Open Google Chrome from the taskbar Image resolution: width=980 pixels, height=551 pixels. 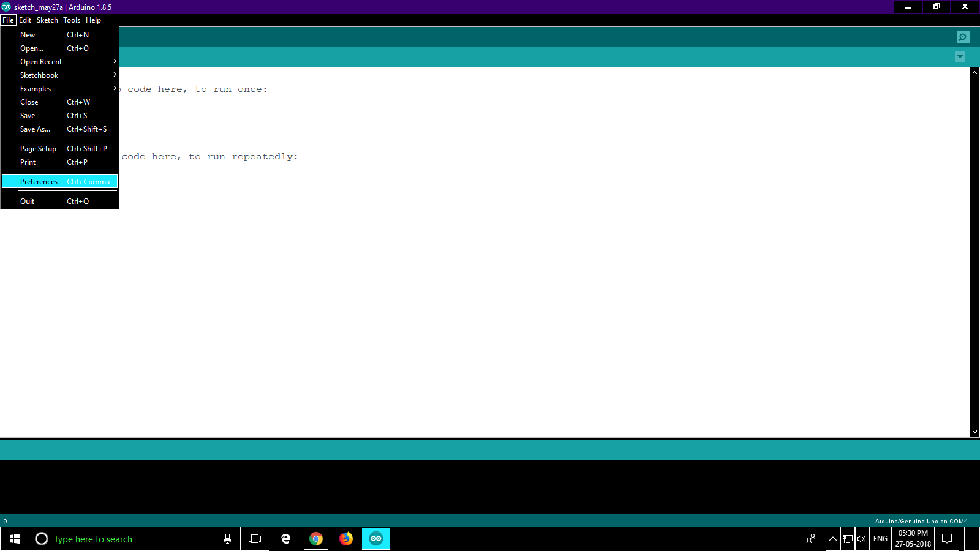(316, 539)
